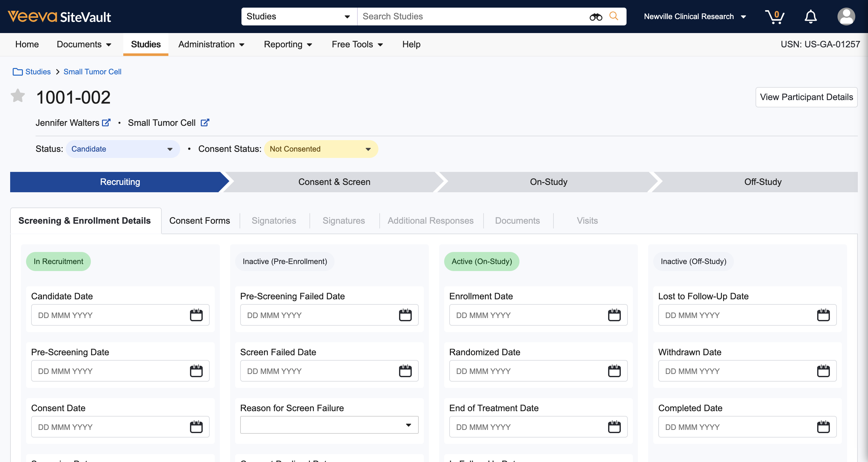Open the Help menu item
868x462 pixels.
[411, 44]
